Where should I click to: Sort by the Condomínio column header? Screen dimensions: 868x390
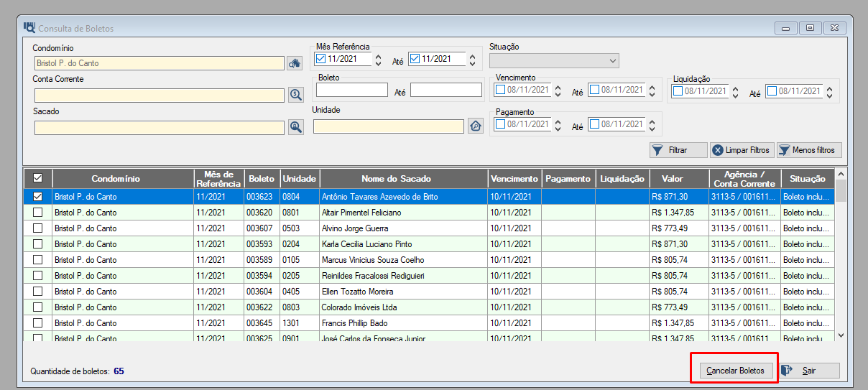point(123,178)
